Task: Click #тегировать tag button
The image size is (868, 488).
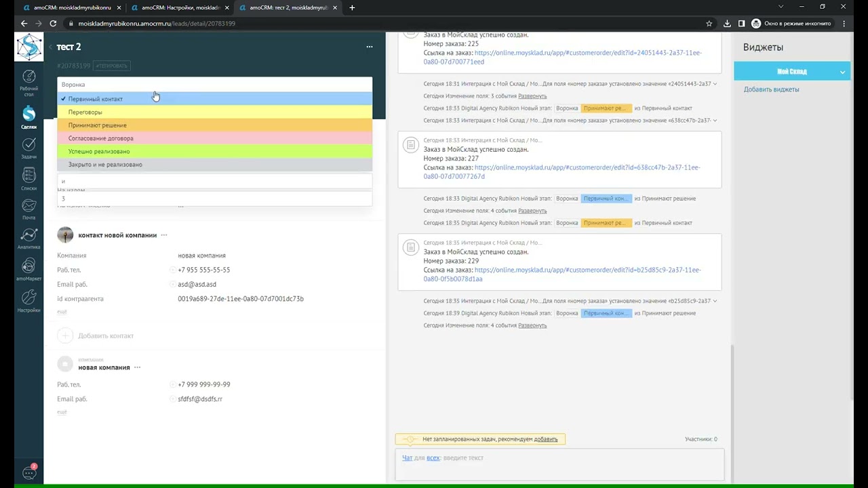Action: click(x=112, y=66)
